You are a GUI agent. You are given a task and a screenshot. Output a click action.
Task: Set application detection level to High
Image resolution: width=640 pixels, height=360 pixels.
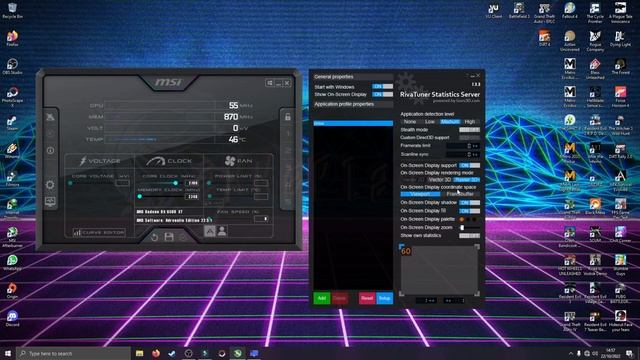(470, 122)
